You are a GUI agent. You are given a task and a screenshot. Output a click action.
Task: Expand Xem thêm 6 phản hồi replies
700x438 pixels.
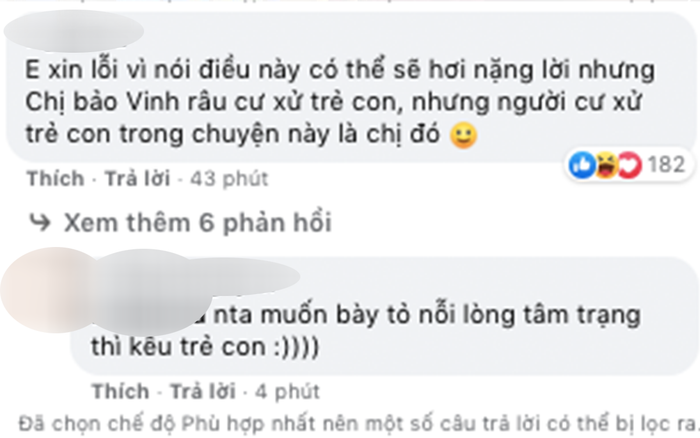coord(197,222)
